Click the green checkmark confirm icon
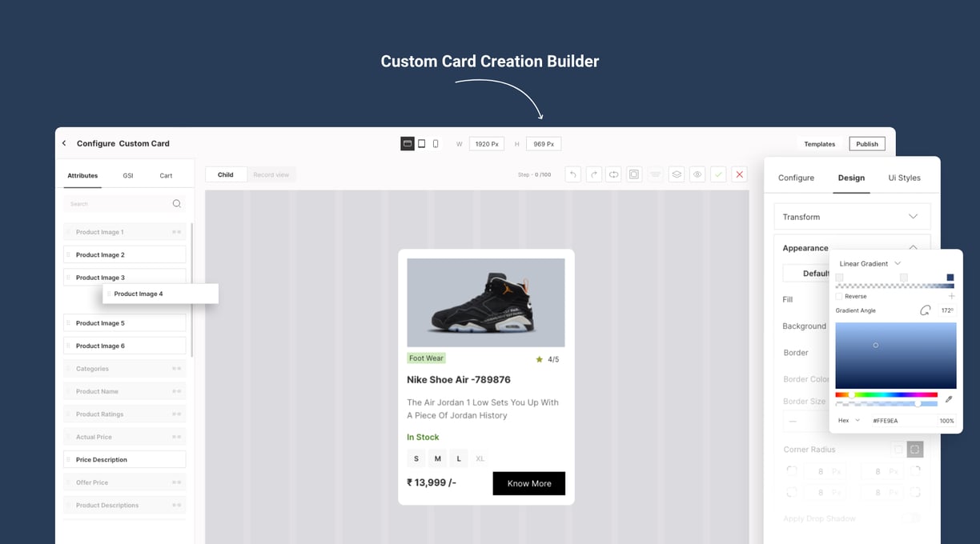This screenshot has height=544, width=980. 718,174
